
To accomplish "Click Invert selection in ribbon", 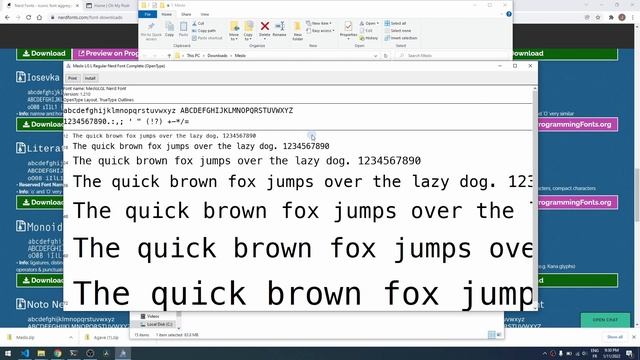I will pos(400,38).
